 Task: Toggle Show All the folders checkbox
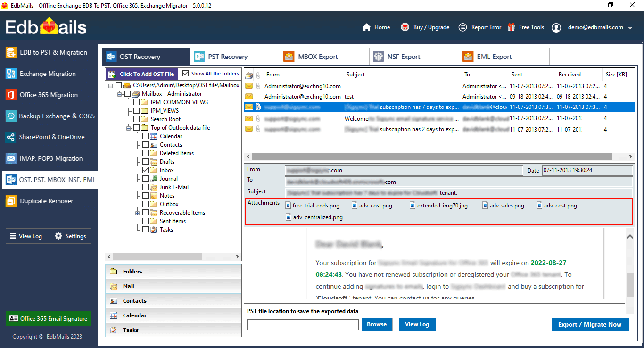tap(186, 74)
